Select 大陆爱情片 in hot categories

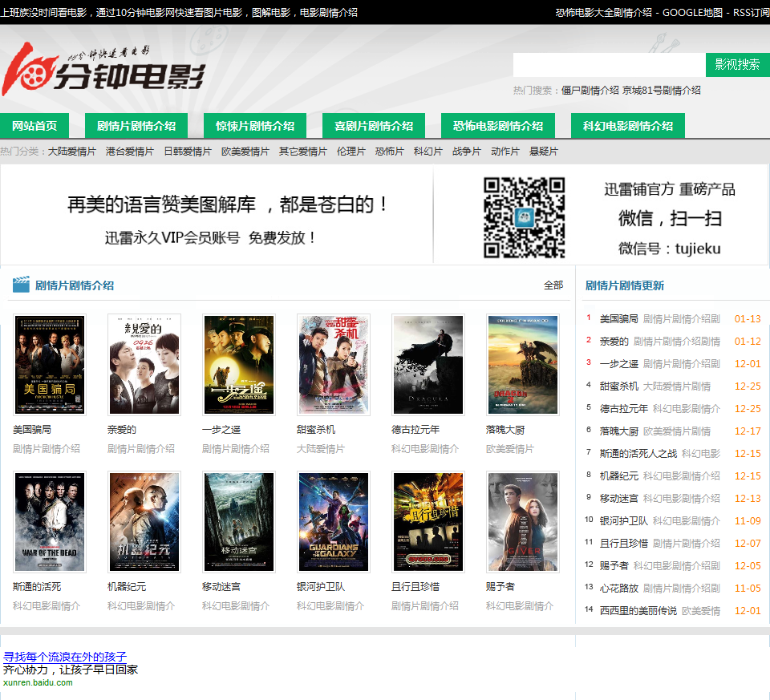click(71, 152)
